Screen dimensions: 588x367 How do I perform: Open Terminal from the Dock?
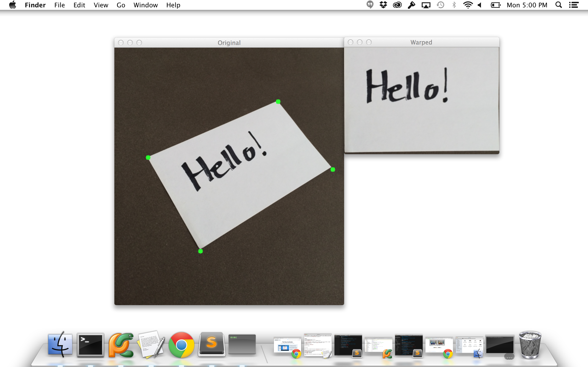(90, 345)
